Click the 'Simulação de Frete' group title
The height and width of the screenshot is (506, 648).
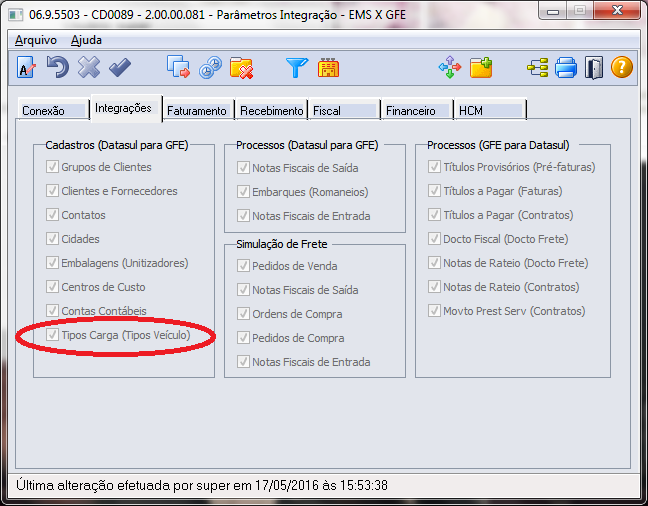[x=282, y=244]
